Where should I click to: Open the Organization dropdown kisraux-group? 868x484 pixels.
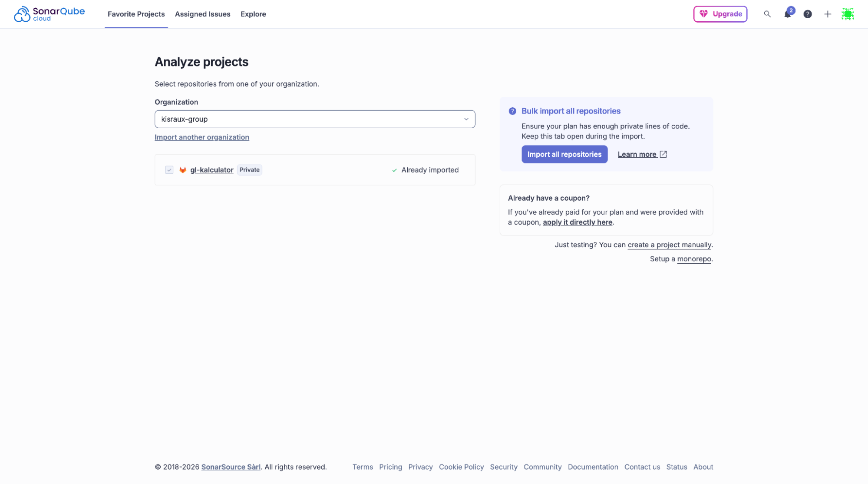point(315,119)
